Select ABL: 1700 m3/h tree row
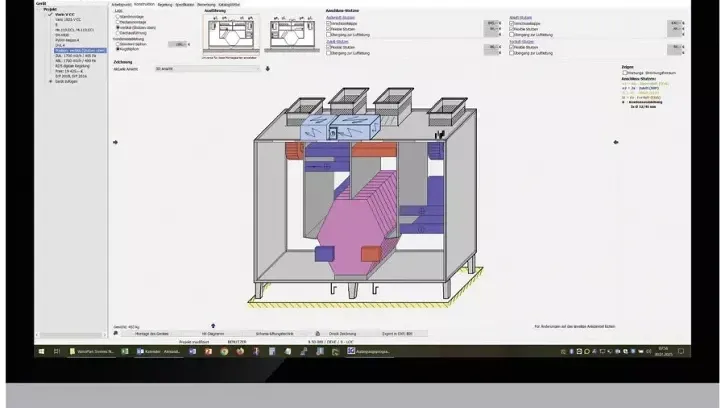 coord(75,61)
